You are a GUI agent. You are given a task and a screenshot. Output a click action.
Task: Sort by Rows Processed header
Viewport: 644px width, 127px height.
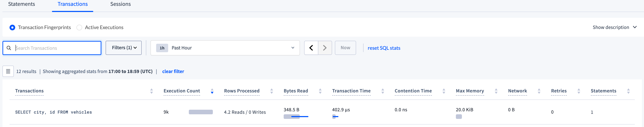tap(242, 91)
